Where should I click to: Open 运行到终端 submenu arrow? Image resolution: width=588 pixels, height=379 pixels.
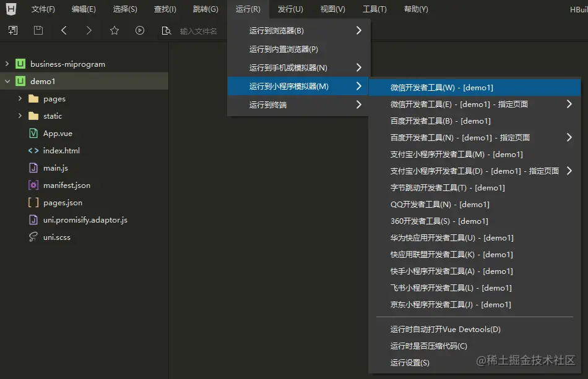[x=359, y=104]
